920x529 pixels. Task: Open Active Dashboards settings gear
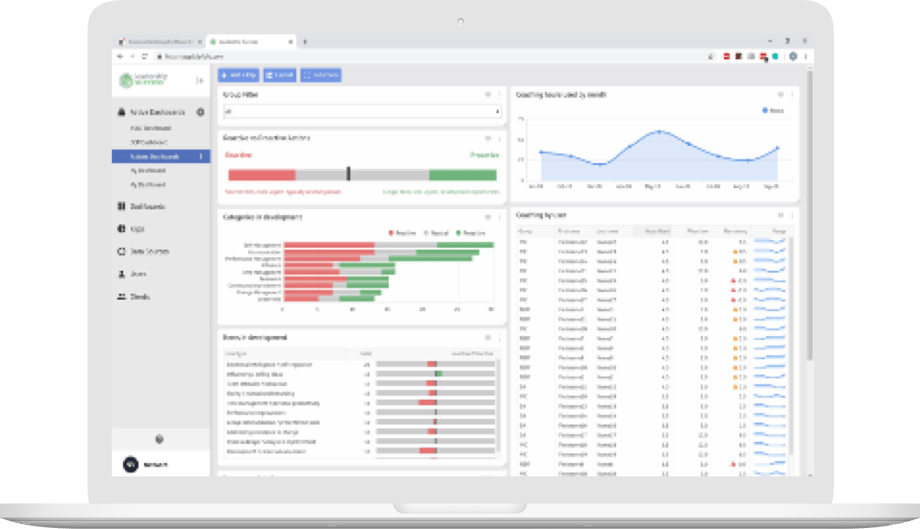[x=200, y=112]
